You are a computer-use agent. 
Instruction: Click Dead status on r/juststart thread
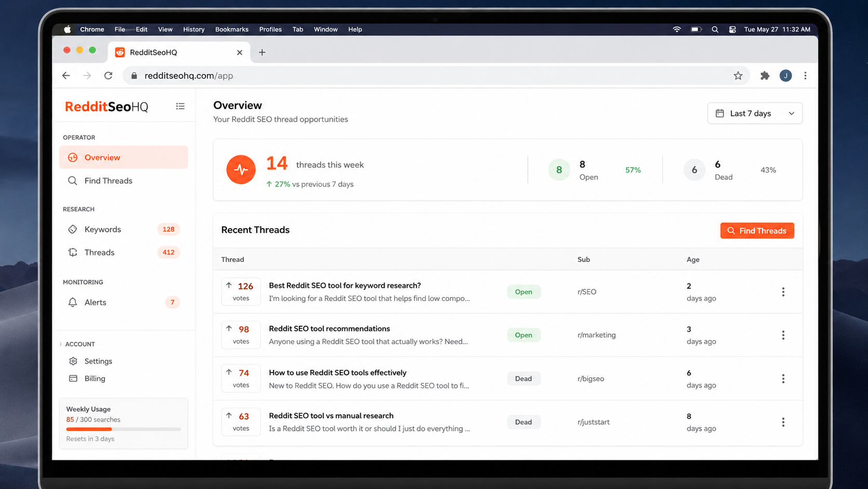(523, 422)
